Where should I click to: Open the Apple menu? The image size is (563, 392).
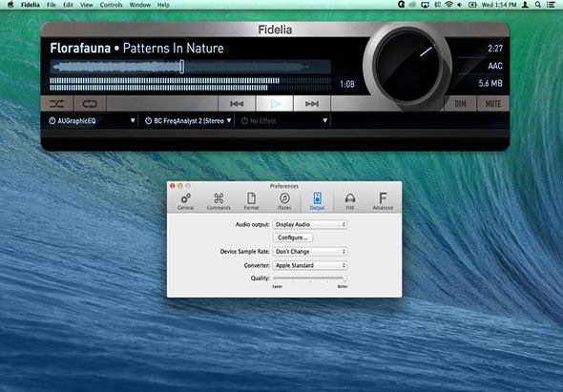(10, 5)
